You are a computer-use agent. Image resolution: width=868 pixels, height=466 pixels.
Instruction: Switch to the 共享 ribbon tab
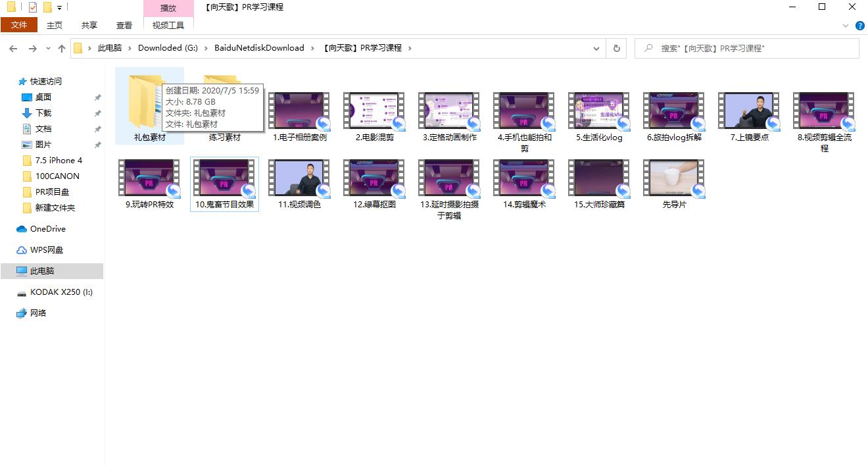pos(89,25)
